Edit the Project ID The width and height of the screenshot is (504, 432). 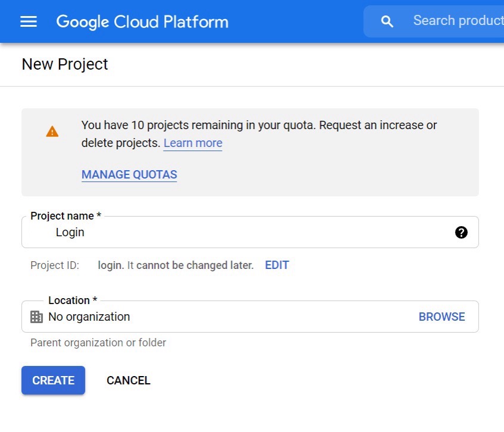click(x=277, y=265)
